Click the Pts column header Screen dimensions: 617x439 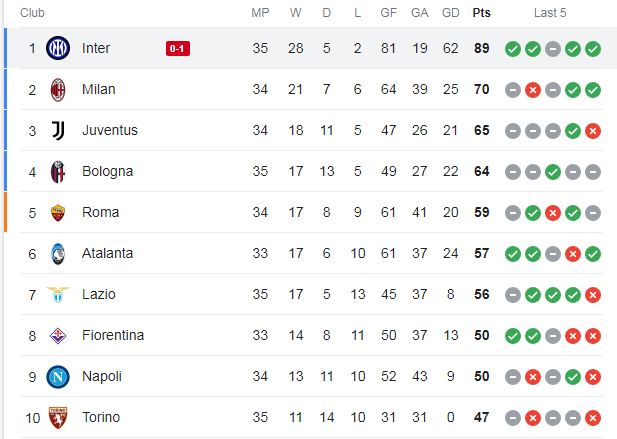click(482, 13)
